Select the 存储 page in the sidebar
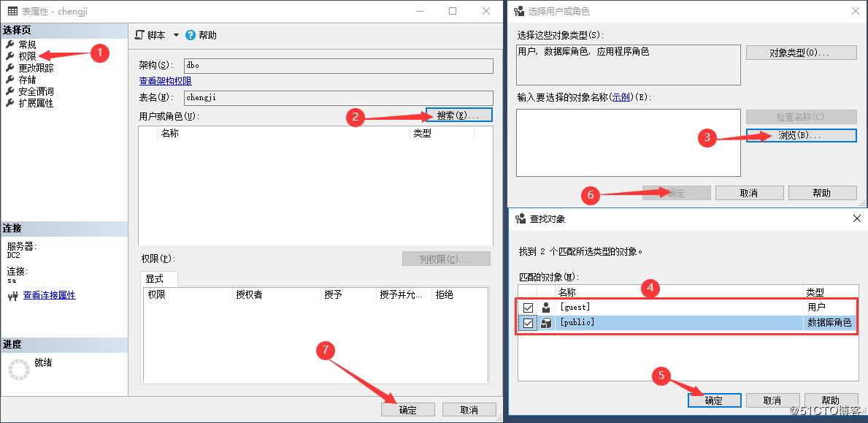The image size is (868, 423). coord(27,80)
